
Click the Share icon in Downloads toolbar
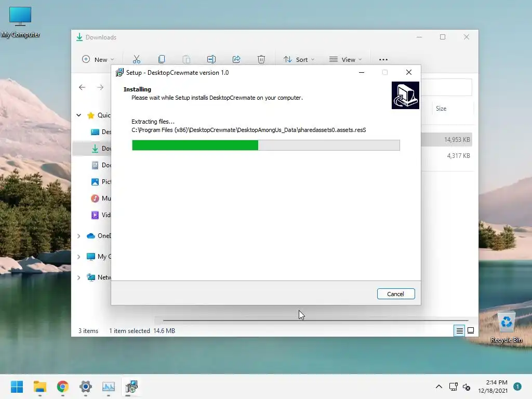pos(236,59)
